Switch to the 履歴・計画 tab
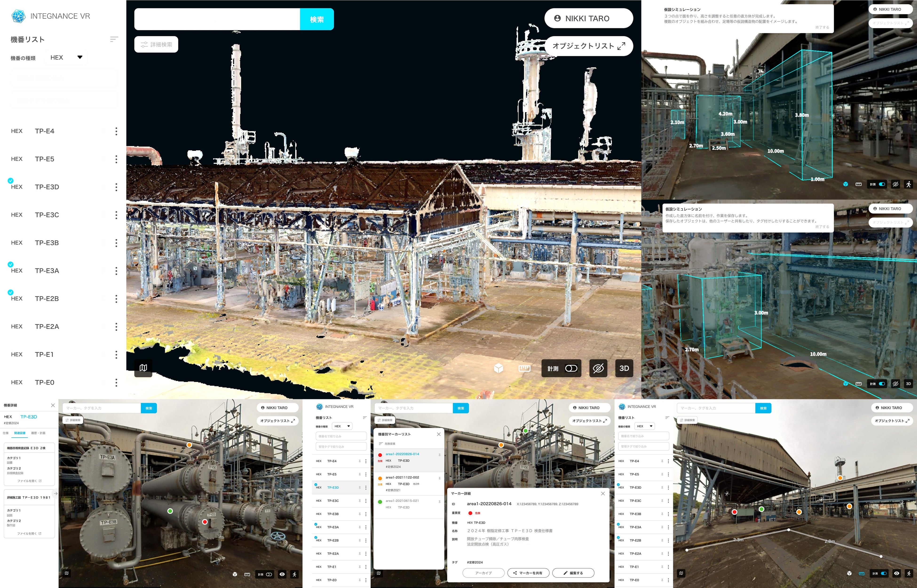Image resolution: width=917 pixels, height=588 pixels. tap(38, 433)
